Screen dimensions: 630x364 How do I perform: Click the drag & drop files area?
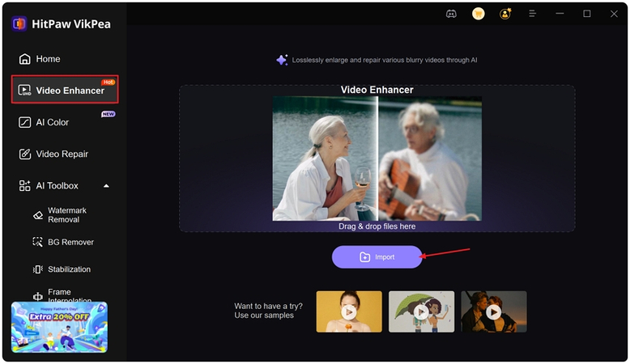coord(377,158)
